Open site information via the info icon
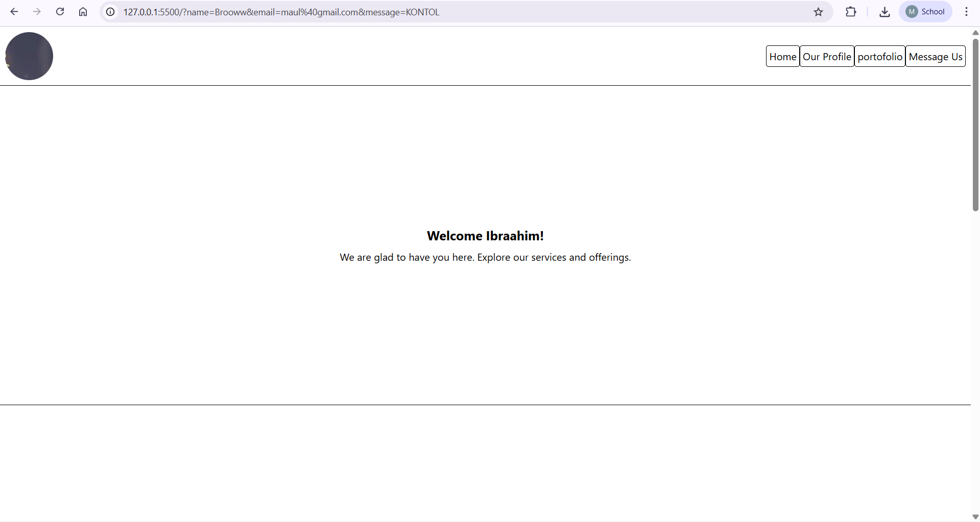The image size is (980, 522). (x=110, y=12)
